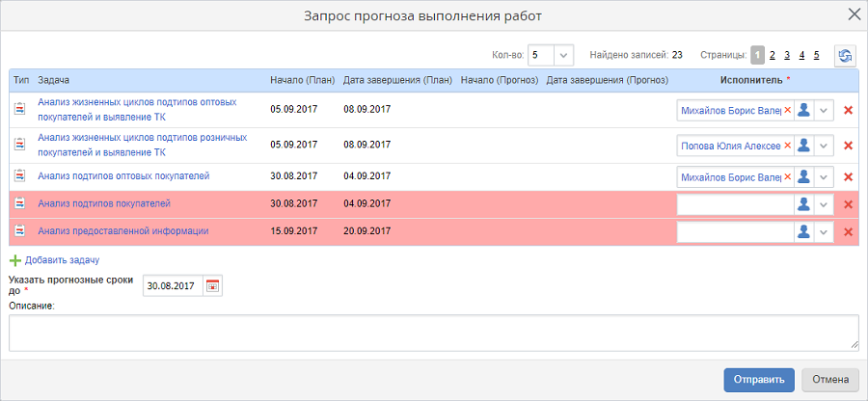The image size is (868, 401).
Task: Remove the Анализ подтипов оптовых покупателей row
Action: tap(849, 177)
